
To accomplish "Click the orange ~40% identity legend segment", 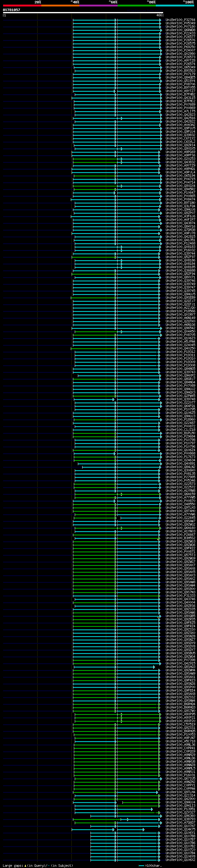I will [x=60, y=6].
